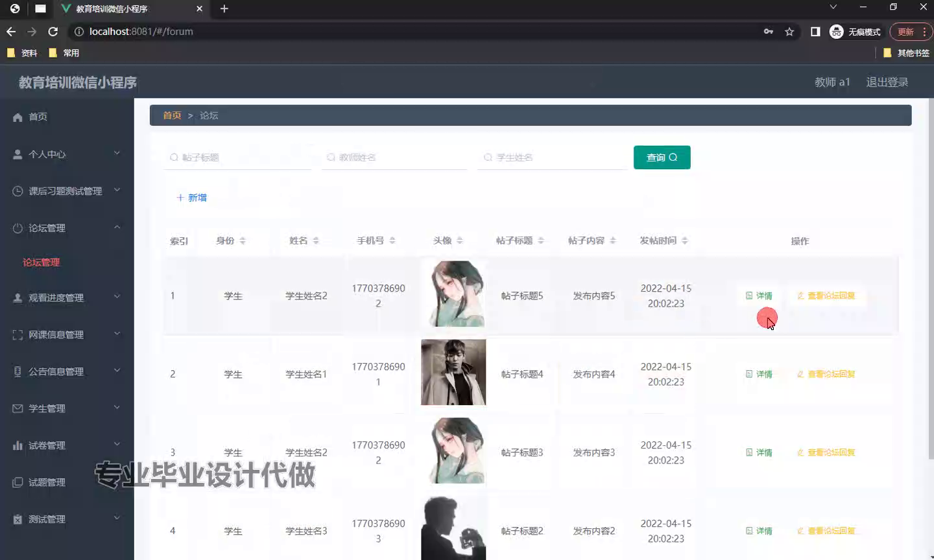Reload the page with the refresh icon
Screen dimensions: 934x560
coord(53,31)
